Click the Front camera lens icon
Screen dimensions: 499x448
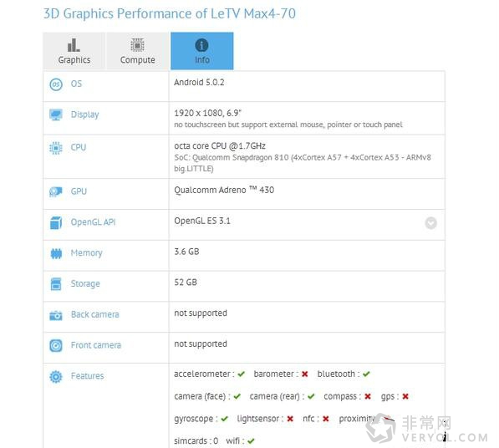click(56, 345)
